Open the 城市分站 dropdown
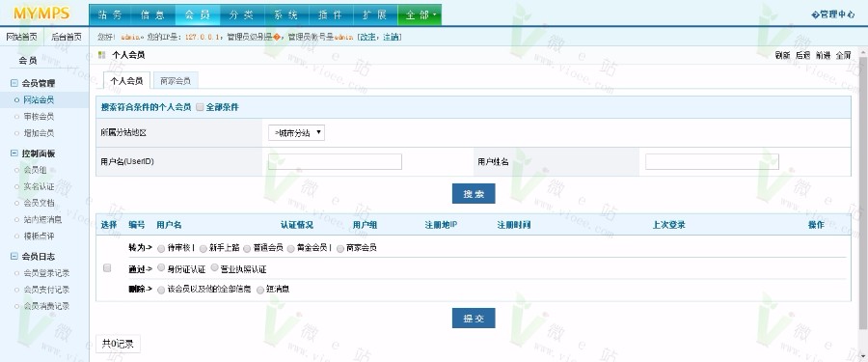Image resolution: width=868 pixels, height=362 pixels. pos(296,133)
